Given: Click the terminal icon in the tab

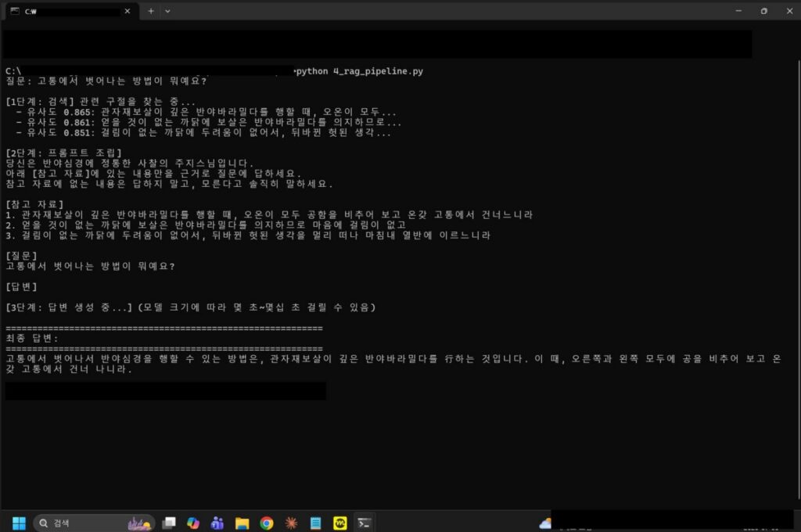Looking at the screenshot, I should 15,11.
